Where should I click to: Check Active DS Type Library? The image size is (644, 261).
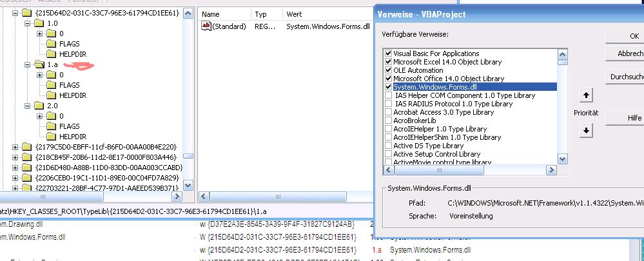[x=388, y=145]
